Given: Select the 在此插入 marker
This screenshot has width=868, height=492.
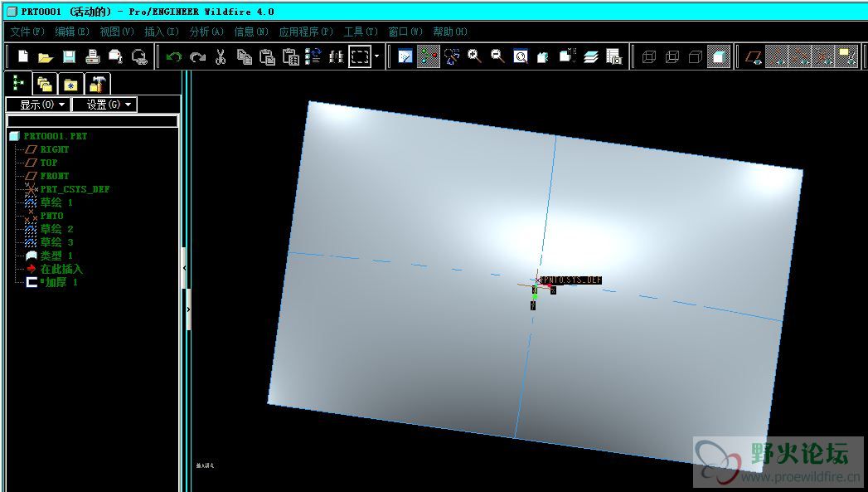Looking at the screenshot, I should (x=61, y=269).
